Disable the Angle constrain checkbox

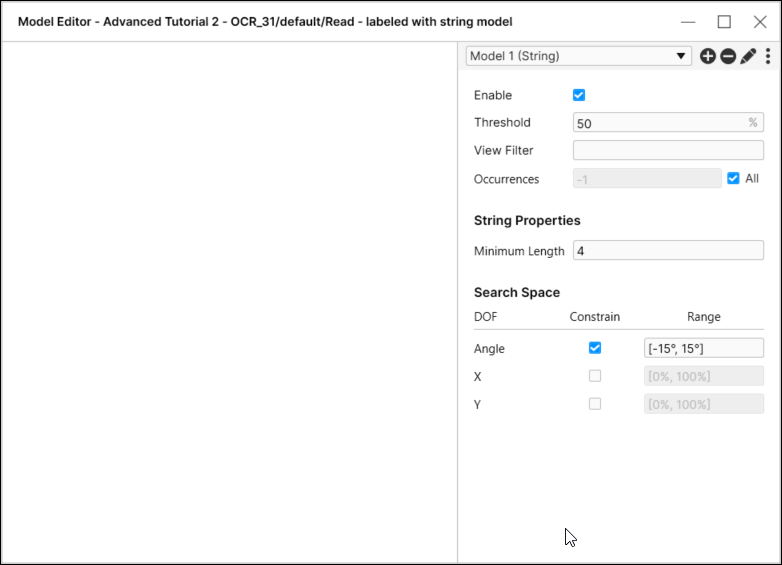pos(595,348)
